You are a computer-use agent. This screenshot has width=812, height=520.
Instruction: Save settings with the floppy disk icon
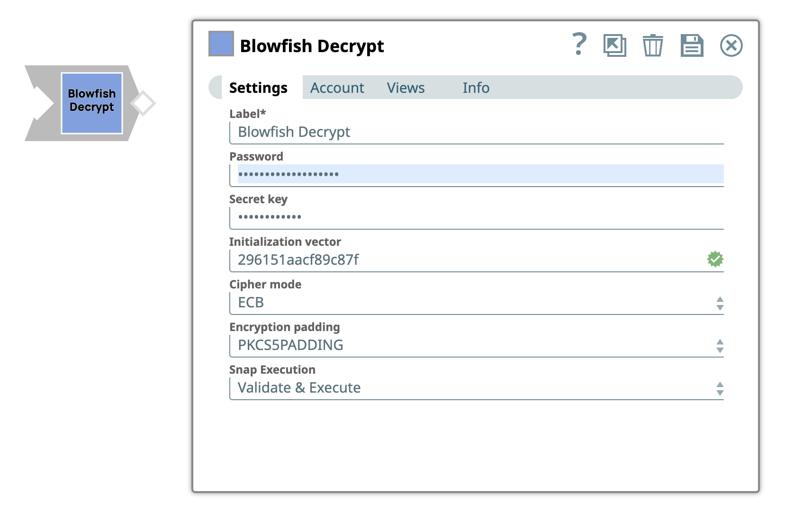692,46
